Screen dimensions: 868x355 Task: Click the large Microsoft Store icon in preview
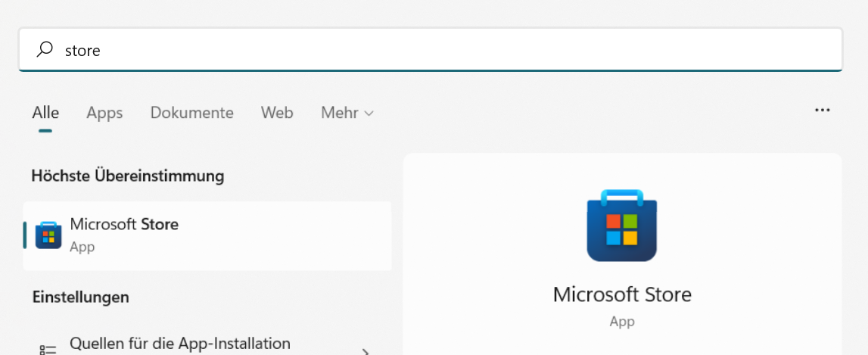[x=621, y=226]
